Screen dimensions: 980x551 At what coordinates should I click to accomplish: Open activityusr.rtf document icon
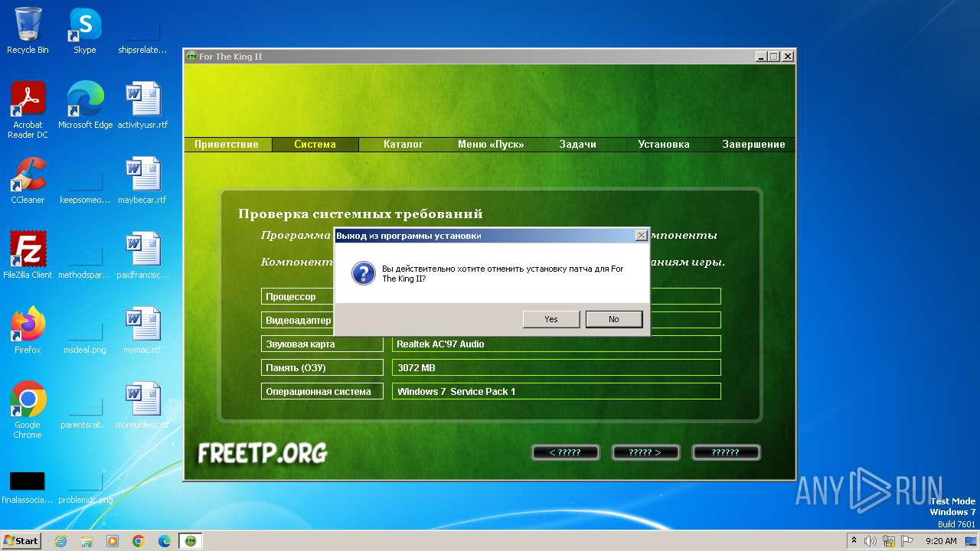[x=143, y=106]
